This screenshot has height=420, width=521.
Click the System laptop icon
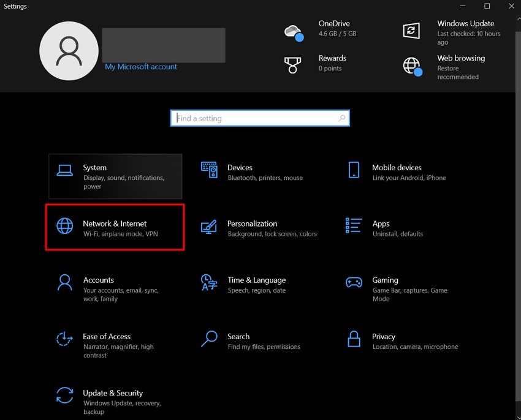[x=64, y=170]
